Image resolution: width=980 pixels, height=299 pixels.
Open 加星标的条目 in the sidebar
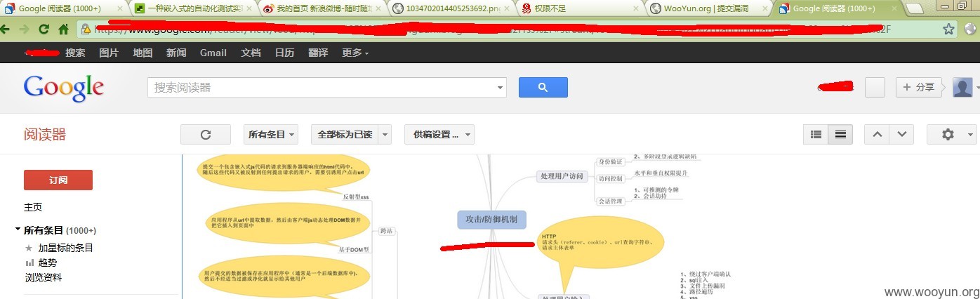[65, 248]
